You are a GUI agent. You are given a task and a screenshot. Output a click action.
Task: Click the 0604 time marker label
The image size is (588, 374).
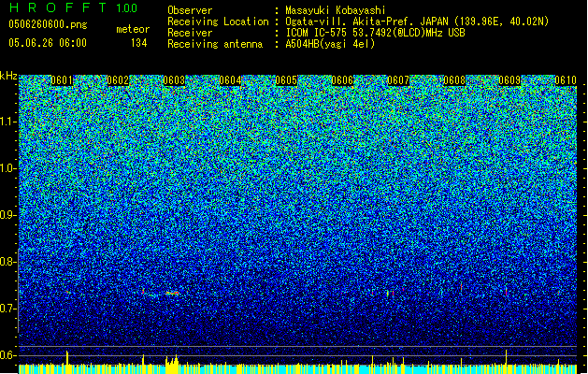pos(230,80)
